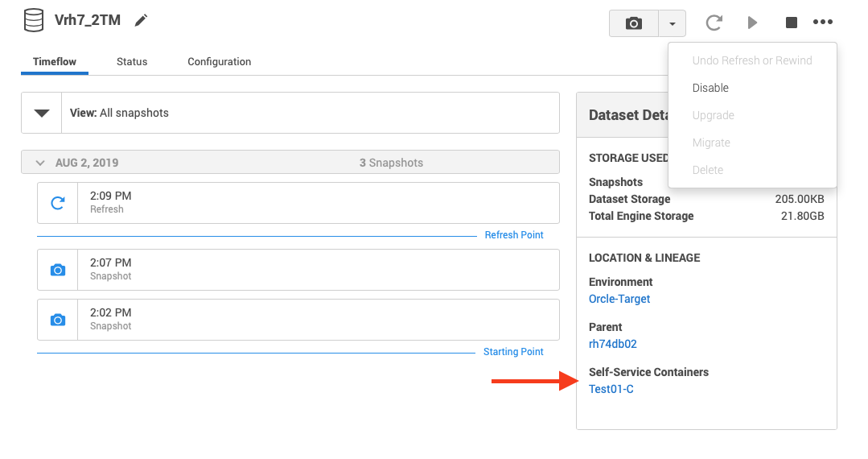Collapse the Aug 2, 2019 snapshot group
Image resolution: width=868 pixels, height=459 pixels.
40,163
